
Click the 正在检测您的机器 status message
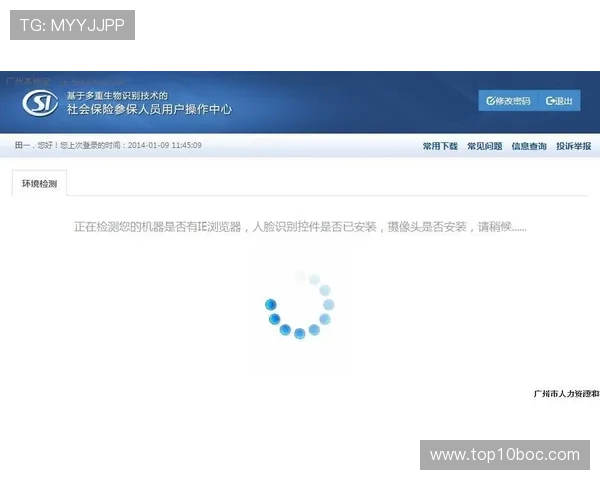[x=300, y=227]
